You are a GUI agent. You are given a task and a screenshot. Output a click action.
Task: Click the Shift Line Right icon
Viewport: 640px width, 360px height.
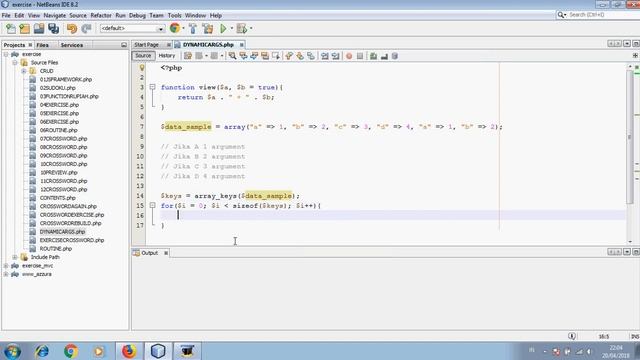tap(336, 56)
